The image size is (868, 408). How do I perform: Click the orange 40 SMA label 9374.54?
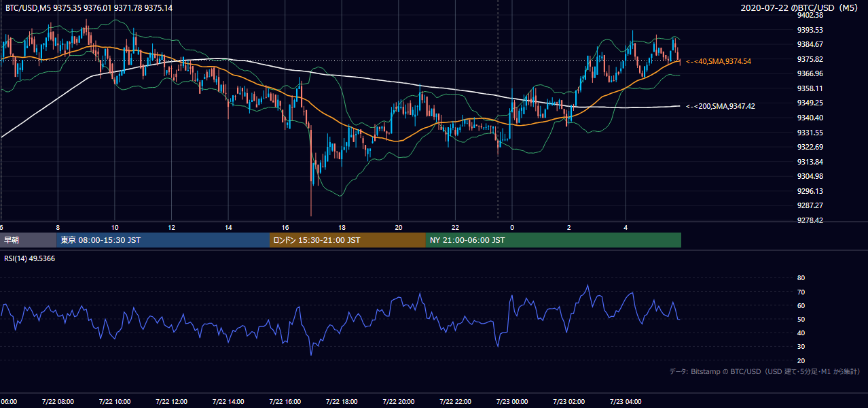[719, 61]
